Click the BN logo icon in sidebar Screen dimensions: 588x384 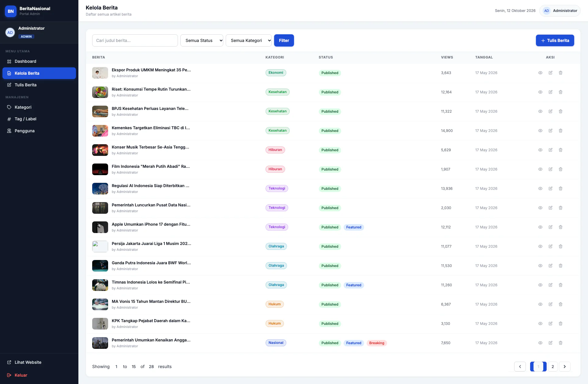tap(11, 11)
